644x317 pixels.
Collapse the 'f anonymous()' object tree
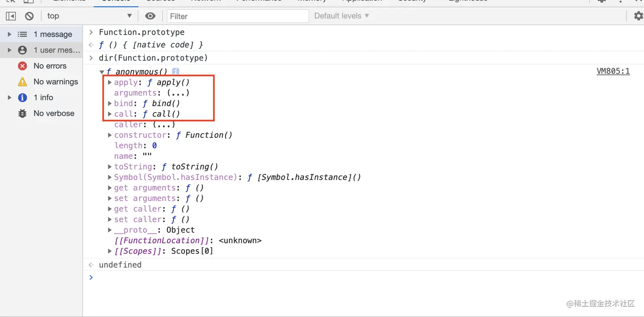pyautogui.click(x=102, y=72)
